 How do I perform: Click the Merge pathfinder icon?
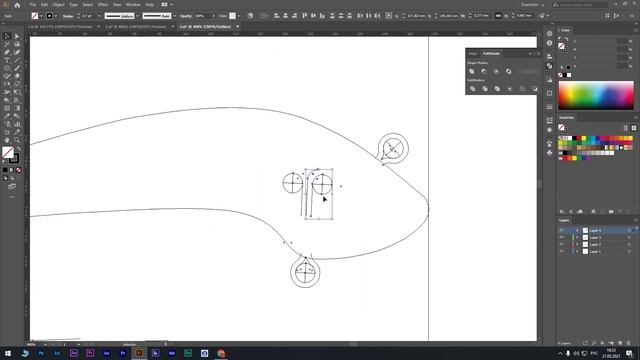(497, 89)
